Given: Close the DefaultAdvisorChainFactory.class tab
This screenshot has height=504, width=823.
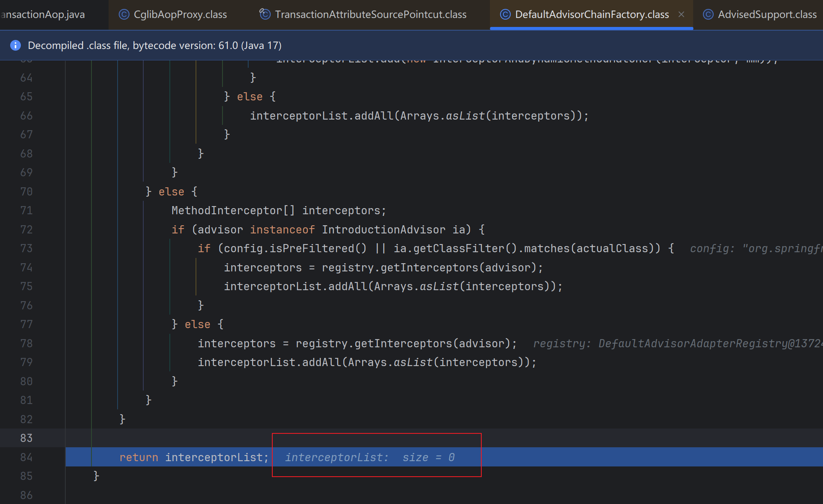Looking at the screenshot, I should click(681, 15).
